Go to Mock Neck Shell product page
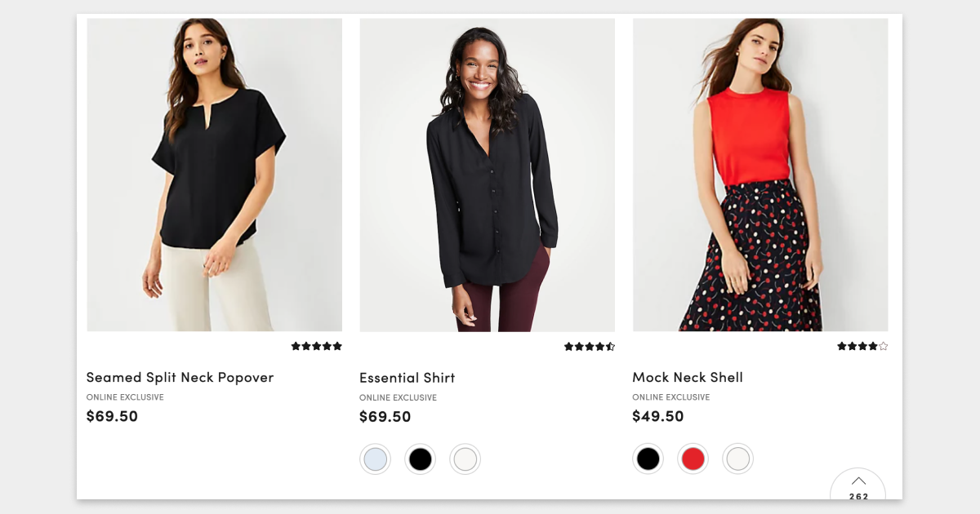 688,378
